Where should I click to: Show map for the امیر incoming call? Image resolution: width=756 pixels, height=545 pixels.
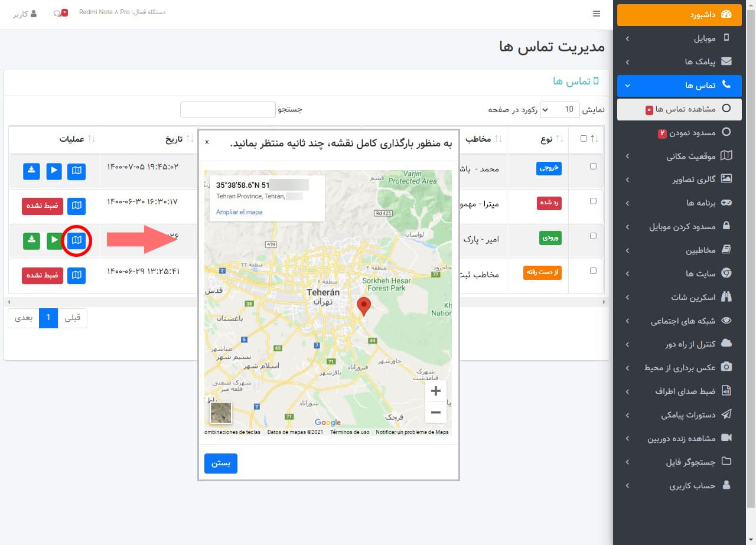click(76, 241)
